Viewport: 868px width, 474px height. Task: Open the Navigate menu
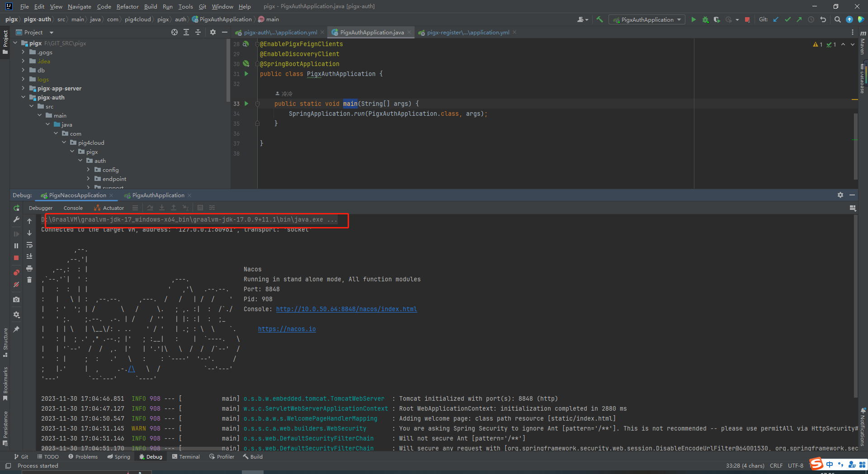click(x=80, y=6)
